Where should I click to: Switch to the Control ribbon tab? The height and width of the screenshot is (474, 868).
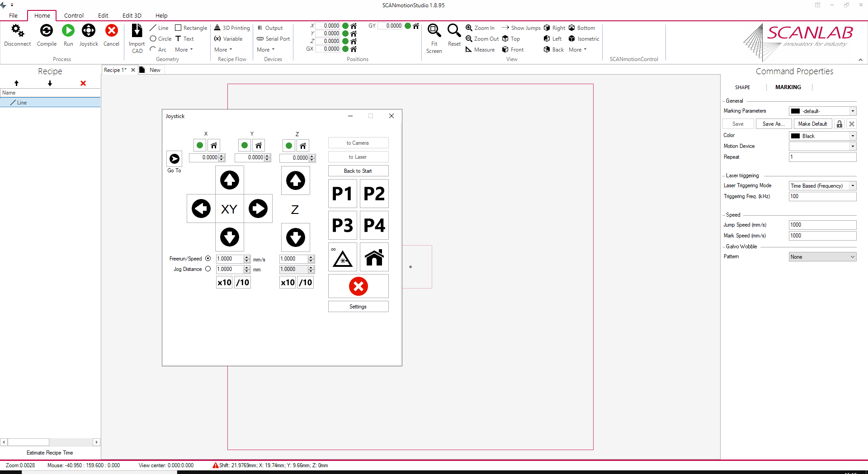click(x=74, y=15)
